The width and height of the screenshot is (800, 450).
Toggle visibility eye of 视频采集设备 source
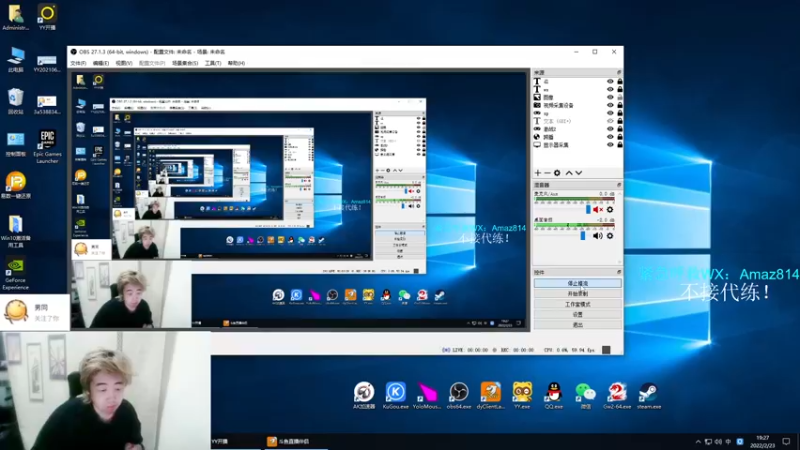click(610, 105)
